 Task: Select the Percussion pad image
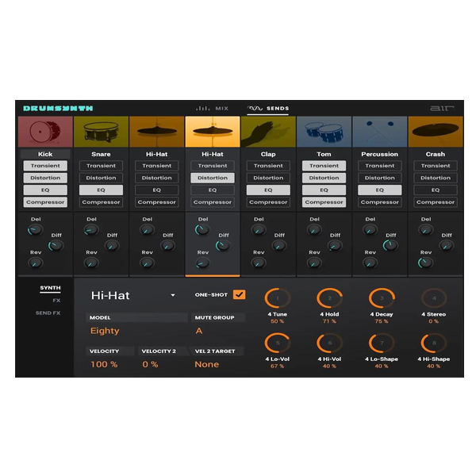tap(380, 132)
